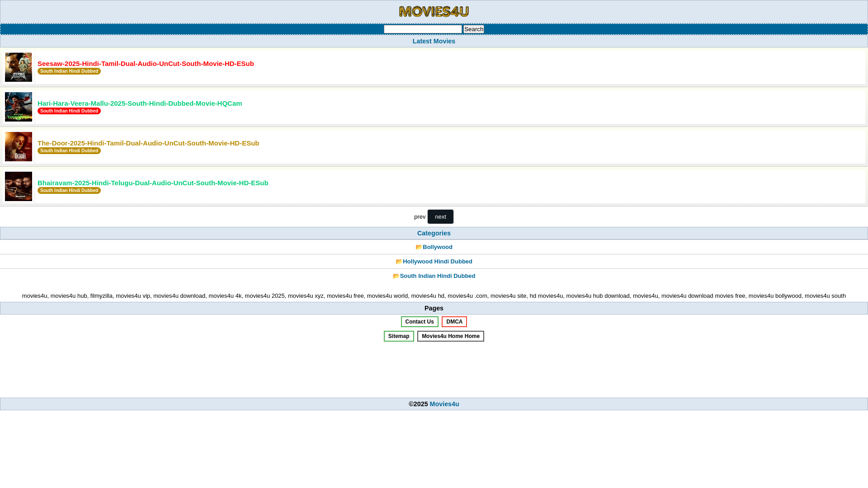
Task: Click the Search button
Action: pyautogui.click(x=473, y=29)
